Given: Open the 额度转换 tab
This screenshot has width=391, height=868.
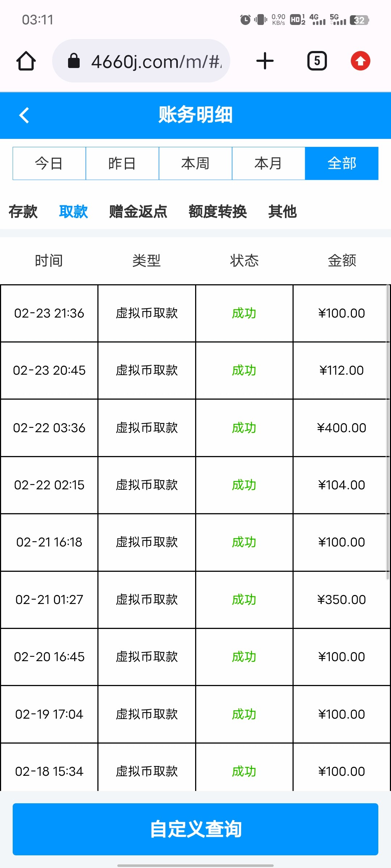Looking at the screenshot, I should tap(218, 212).
